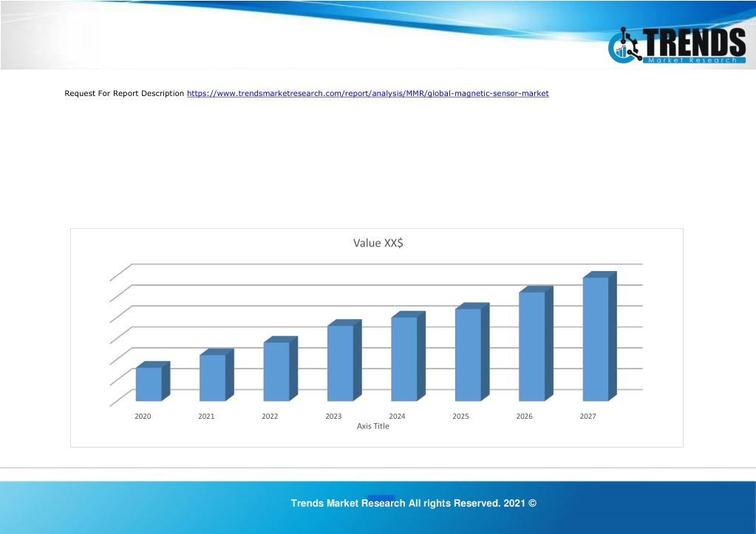The height and width of the screenshot is (534, 756).
Task: Select the 2022 axis label
Action: point(270,417)
